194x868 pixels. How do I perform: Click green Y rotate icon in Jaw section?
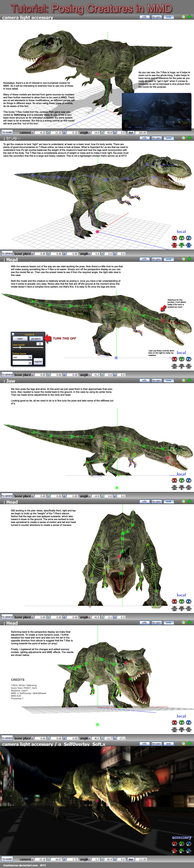point(181,480)
